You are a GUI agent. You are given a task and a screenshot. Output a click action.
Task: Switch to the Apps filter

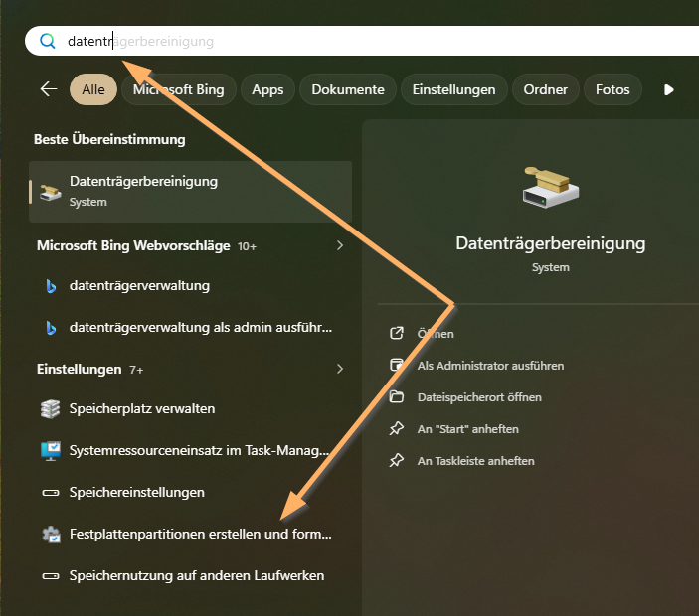[x=267, y=89]
